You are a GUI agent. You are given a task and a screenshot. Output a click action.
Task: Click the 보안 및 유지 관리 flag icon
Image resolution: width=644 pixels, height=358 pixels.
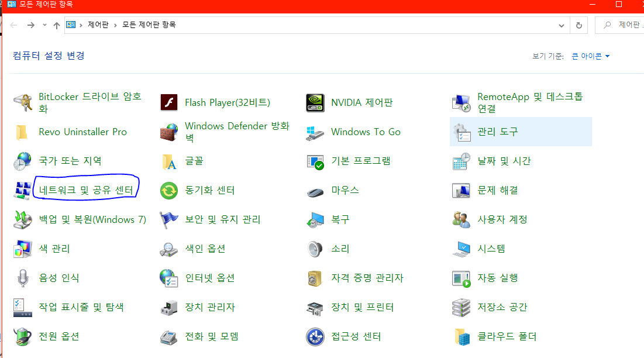tap(169, 220)
